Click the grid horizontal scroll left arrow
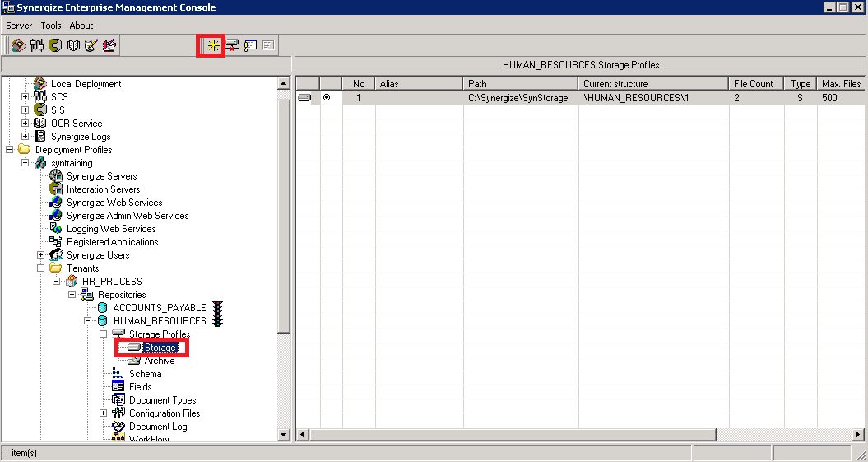The image size is (868, 462). (303, 434)
